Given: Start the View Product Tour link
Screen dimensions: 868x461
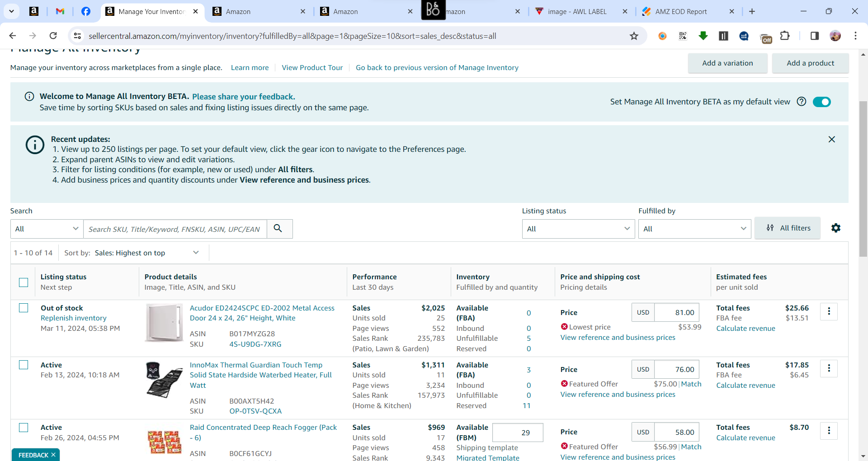Looking at the screenshot, I should tap(312, 67).
